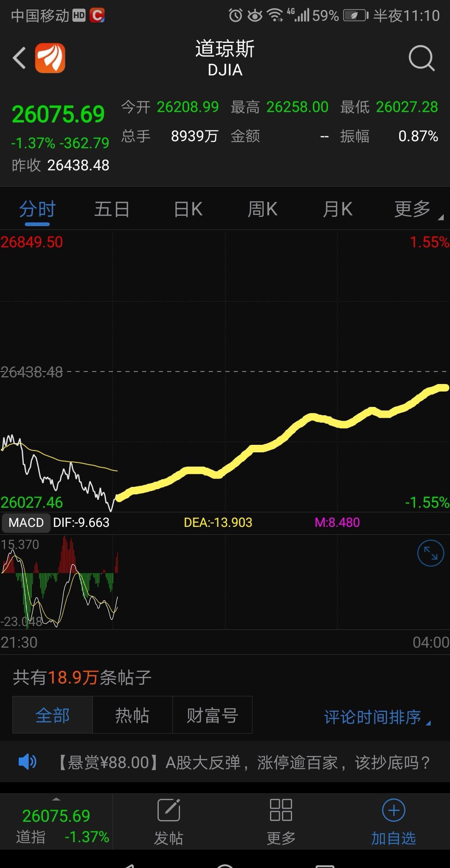Switch to the 分时 chart tab
Screen dimensions: 450x868
pyautogui.click(x=37, y=209)
